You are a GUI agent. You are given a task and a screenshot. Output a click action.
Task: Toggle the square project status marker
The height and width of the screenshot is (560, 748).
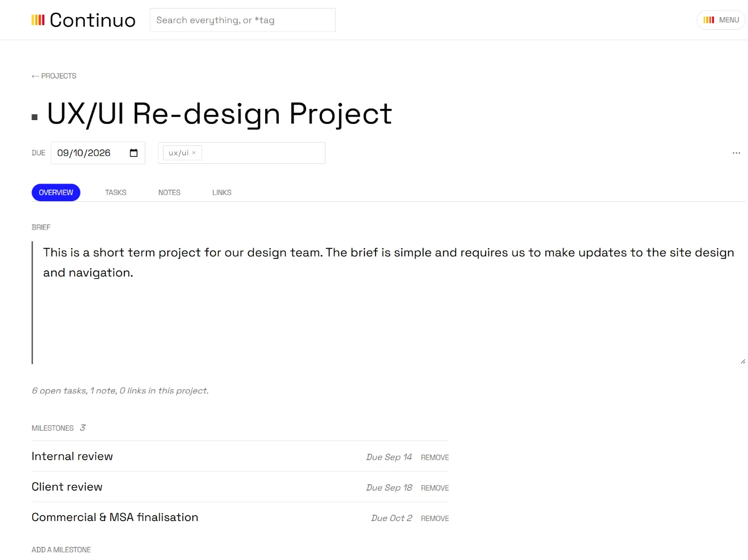[35, 117]
